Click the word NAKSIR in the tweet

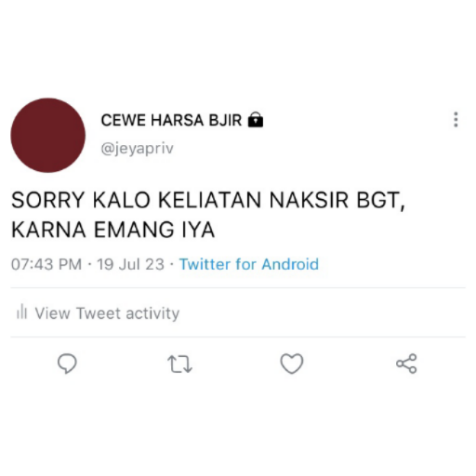pyautogui.click(x=309, y=200)
